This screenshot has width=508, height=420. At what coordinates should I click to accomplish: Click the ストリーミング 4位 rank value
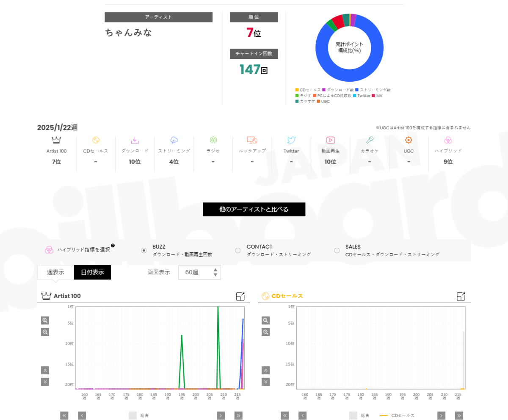point(174,162)
